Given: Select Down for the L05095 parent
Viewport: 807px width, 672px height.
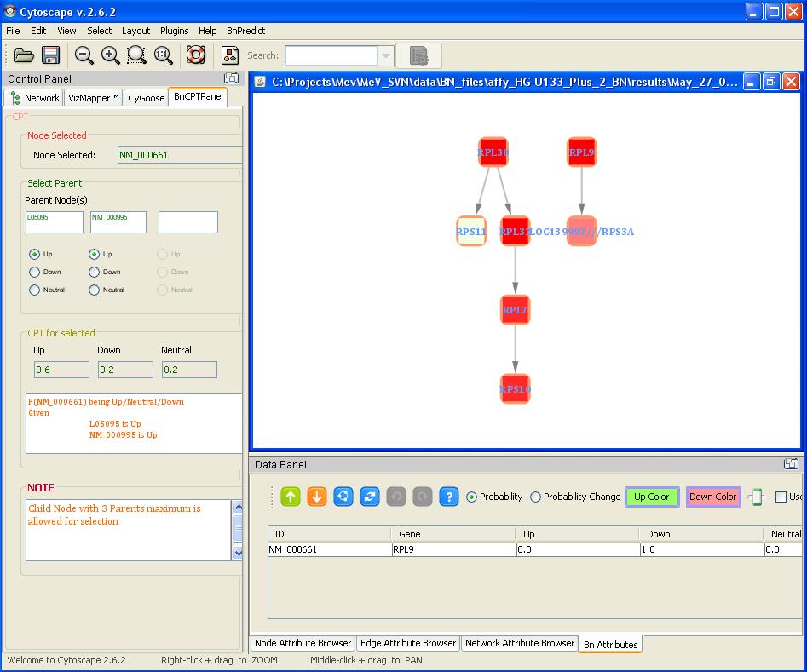Looking at the screenshot, I should point(34,273).
